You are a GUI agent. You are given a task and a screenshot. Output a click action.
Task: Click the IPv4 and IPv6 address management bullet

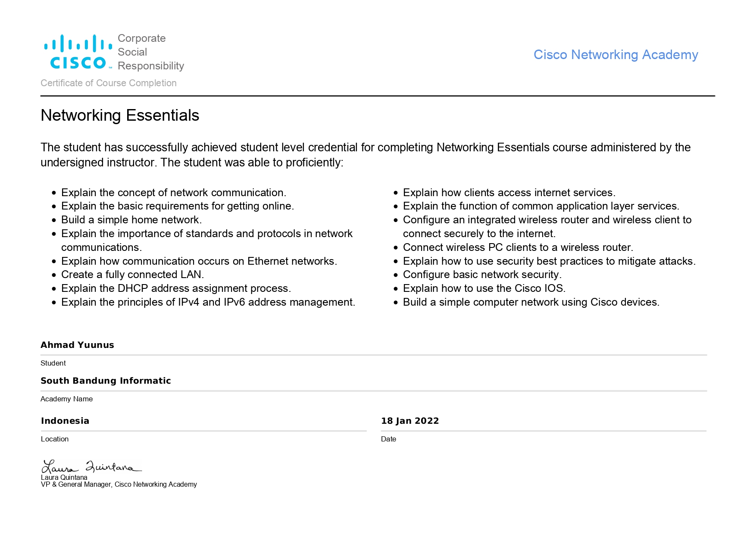tap(208, 302)
